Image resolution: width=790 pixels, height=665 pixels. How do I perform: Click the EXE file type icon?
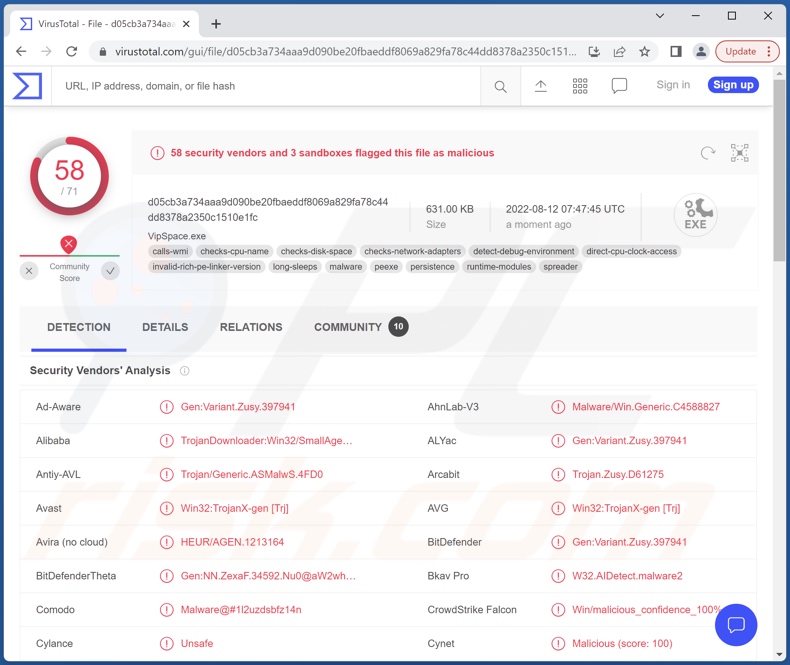click(x=696, y=214)
